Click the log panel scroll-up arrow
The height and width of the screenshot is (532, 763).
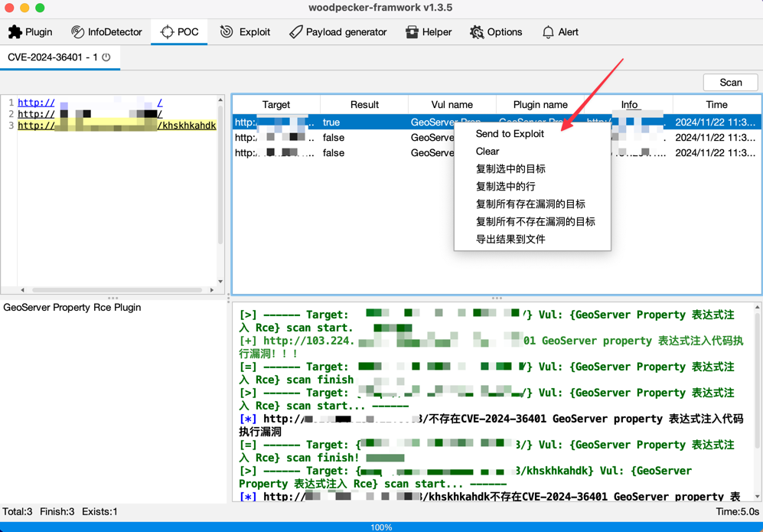point(757,307)
